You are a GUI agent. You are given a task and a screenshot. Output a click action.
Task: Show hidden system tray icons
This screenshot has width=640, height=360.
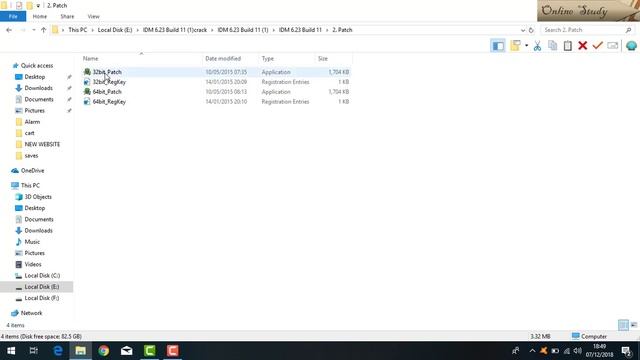pyautogui.click(x=532, y=351)
